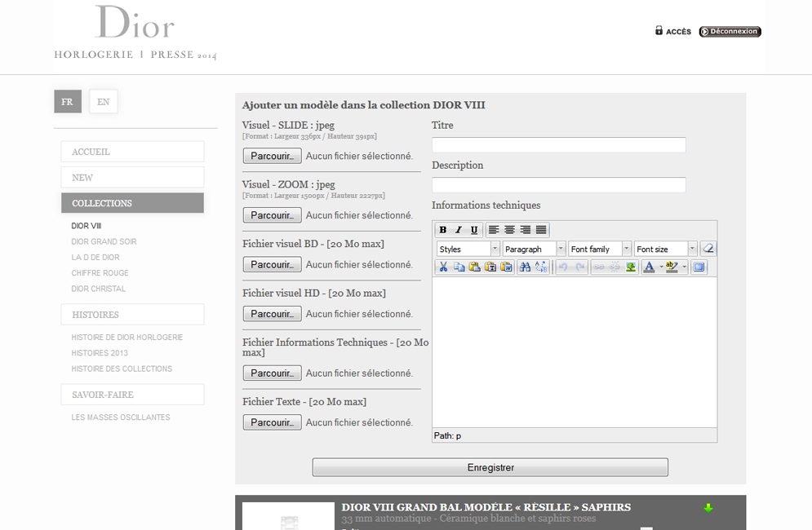Focus the Titre input field
This screenshot has height=530, width=812.
click(559, 145)
